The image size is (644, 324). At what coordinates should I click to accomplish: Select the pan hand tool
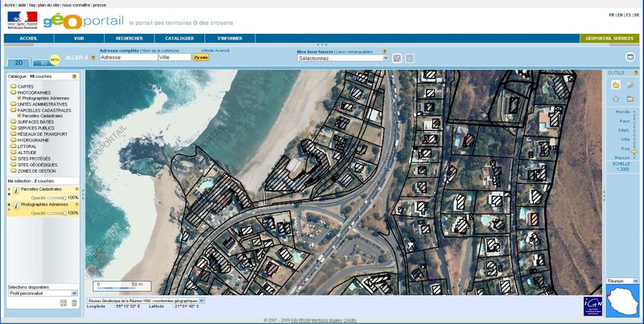pos(616,84)
